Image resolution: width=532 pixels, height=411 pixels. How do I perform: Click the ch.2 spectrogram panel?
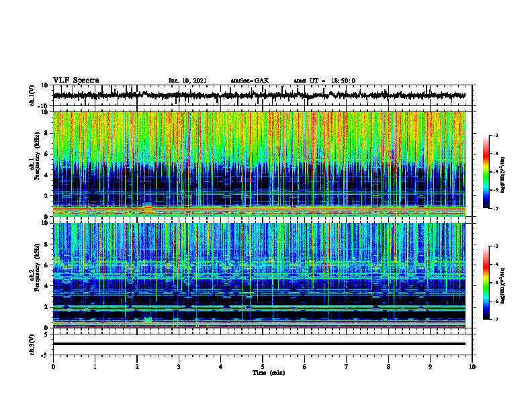point(259,275)
